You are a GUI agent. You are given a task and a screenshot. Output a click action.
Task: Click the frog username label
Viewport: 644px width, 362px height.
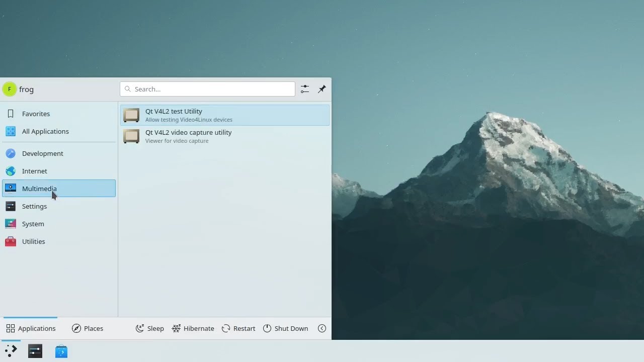pos(26,89)
